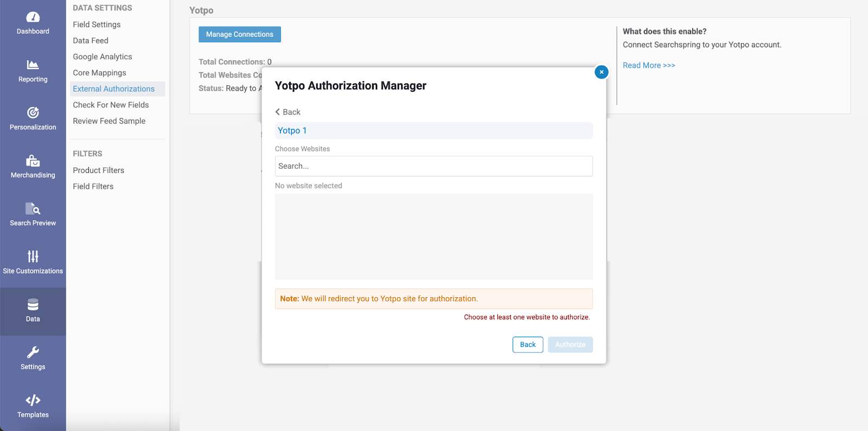
Task: Click the Total Connections: 0 text
Action: 235,62
